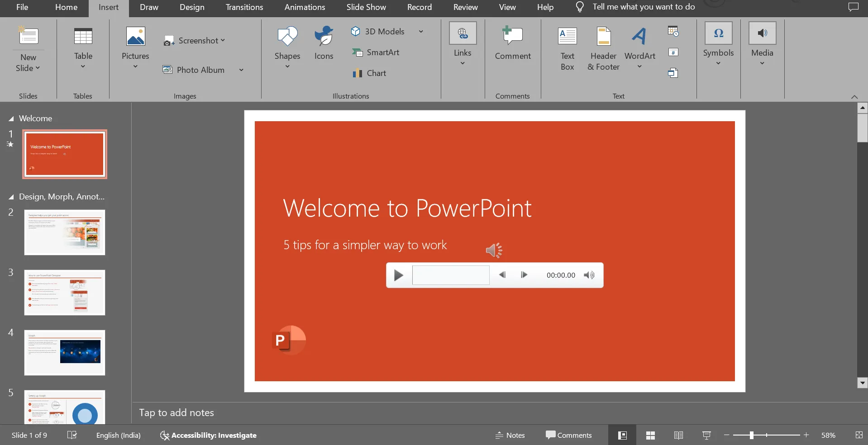
Task: Switch to the Animations tab
Action: click(305, 7)
